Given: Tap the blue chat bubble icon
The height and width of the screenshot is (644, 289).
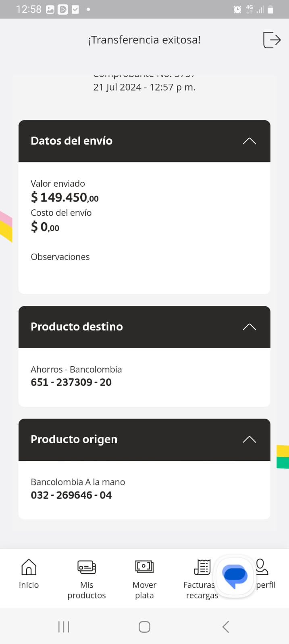Looking at the screenshot, I should pyautogui.click(x=235, y=576).
